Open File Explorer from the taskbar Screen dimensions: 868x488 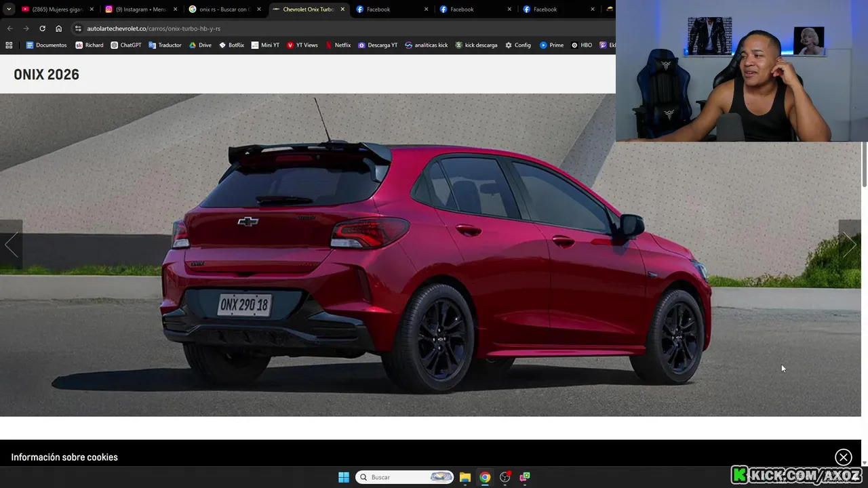point(465,477)
